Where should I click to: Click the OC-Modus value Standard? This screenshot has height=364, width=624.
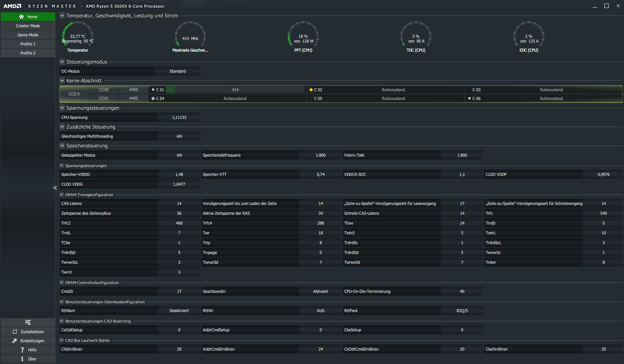178,71
